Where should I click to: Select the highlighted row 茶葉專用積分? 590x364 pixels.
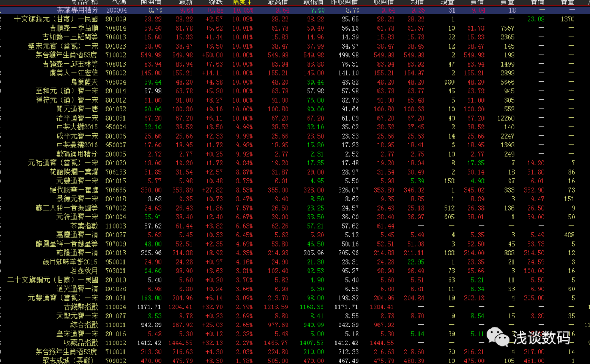(x=295, y=10)
